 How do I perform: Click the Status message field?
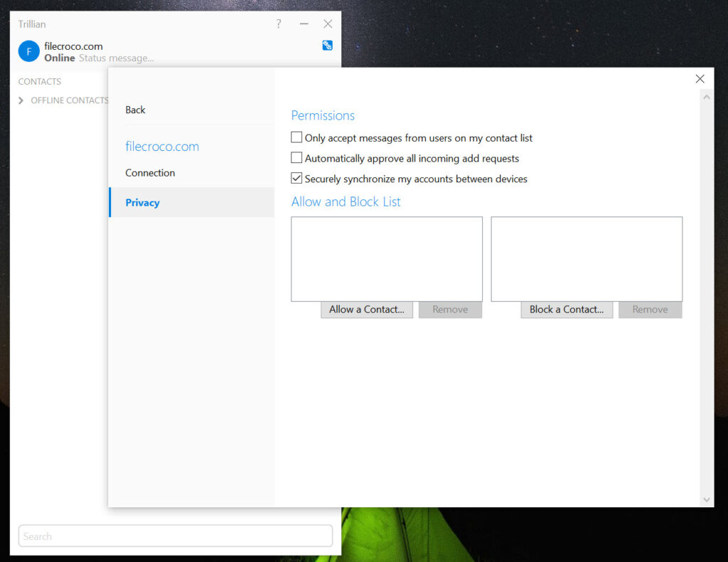(x=117, y=58)
